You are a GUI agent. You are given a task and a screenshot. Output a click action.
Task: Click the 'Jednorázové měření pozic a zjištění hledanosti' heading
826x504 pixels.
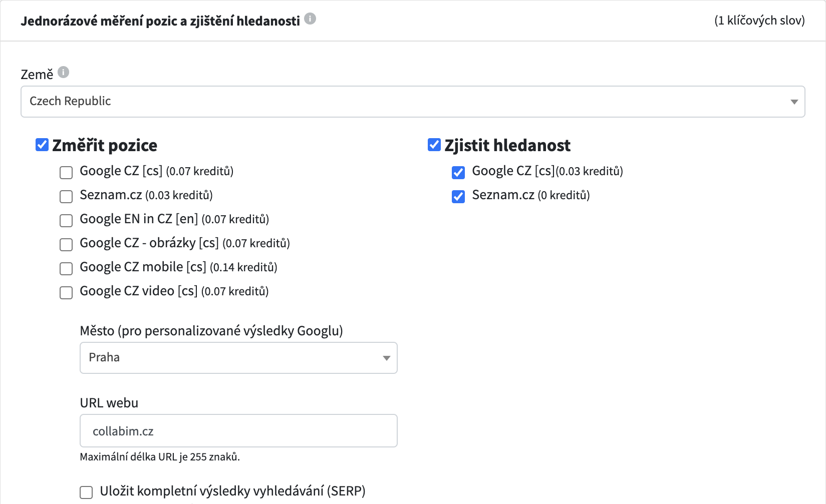(160, 21)
